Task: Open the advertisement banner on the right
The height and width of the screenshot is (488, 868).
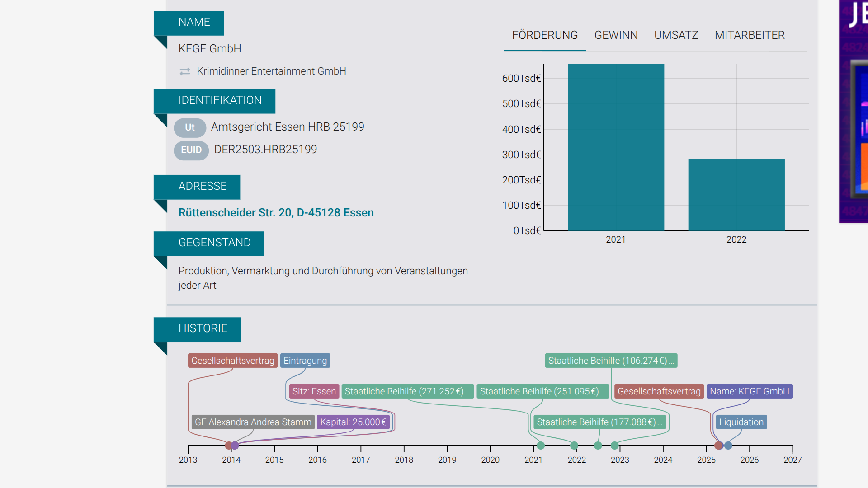Action: [x=854, y=112]
